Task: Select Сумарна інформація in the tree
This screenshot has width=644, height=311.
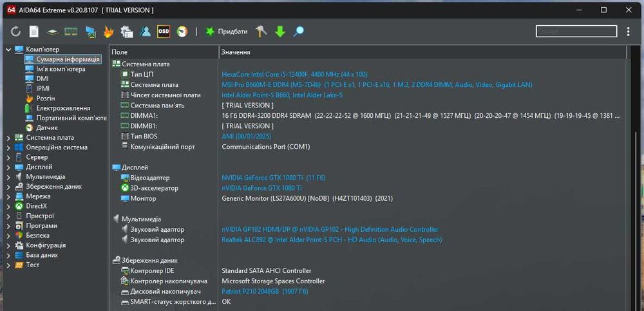Action: [68, 59]
